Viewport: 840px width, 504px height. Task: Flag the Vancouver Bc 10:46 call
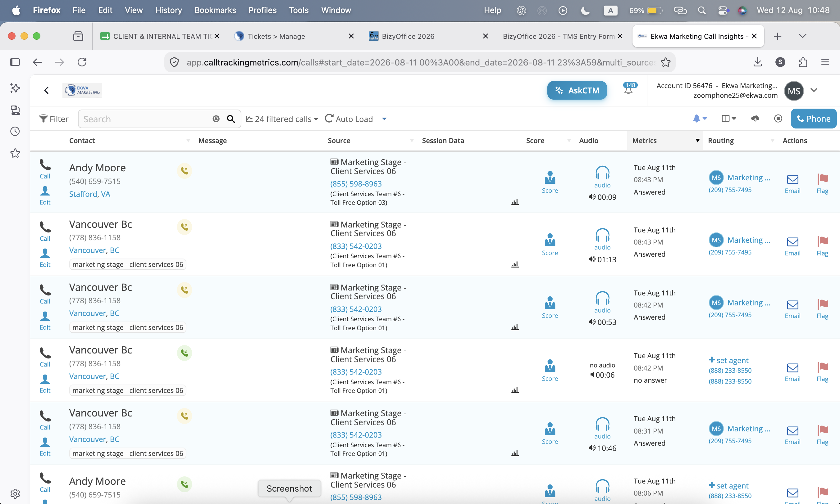822,435
